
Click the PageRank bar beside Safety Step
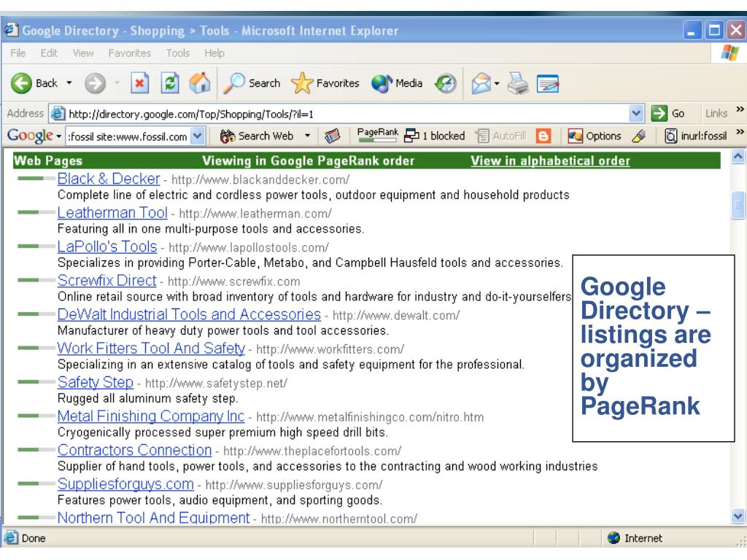click(36, 382)
